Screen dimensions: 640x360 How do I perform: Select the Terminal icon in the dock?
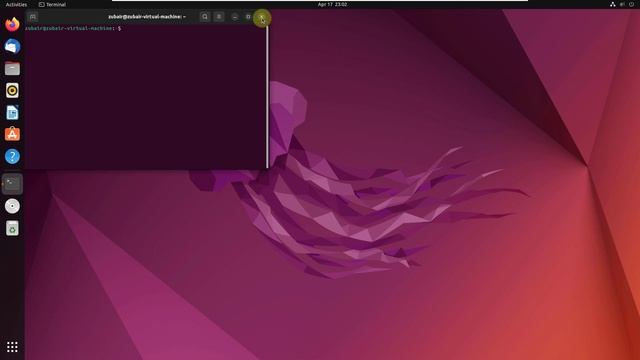coord(12,184)
